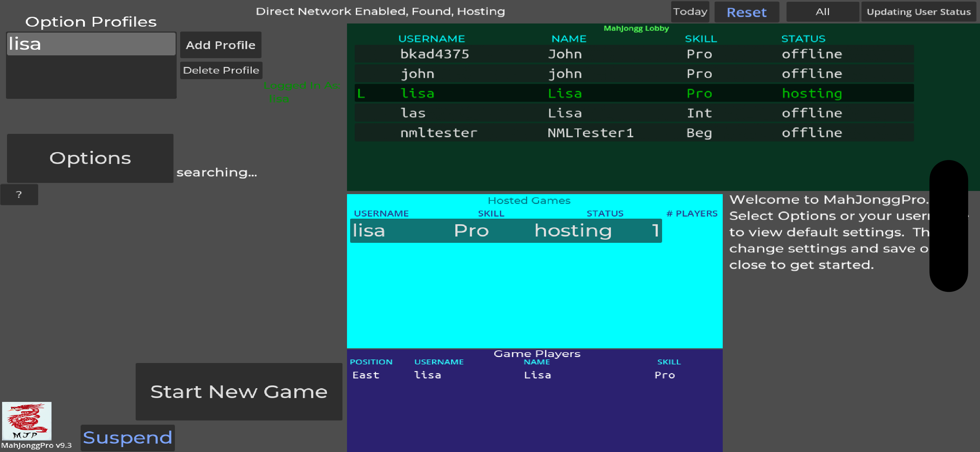Select the nmltester user row
Image resolution: width=980 pixels, height=452 pixels.
[x=634, y=133]
